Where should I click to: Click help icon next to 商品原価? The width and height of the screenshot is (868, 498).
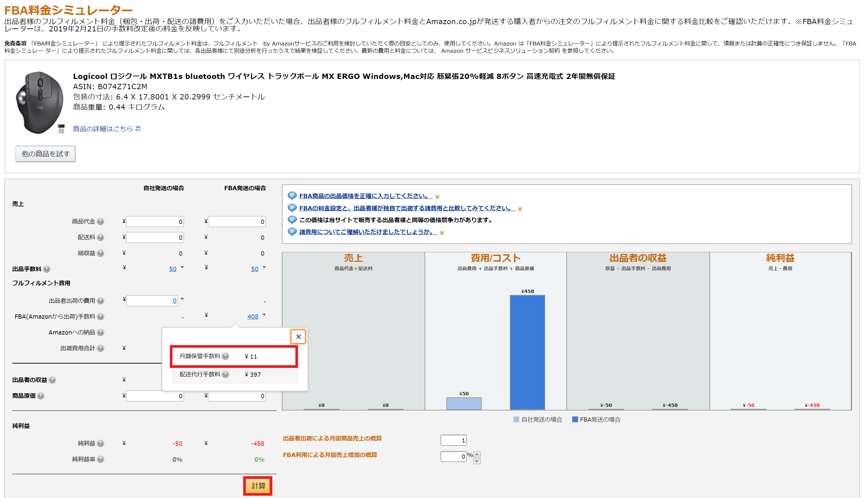click(41, 396)
